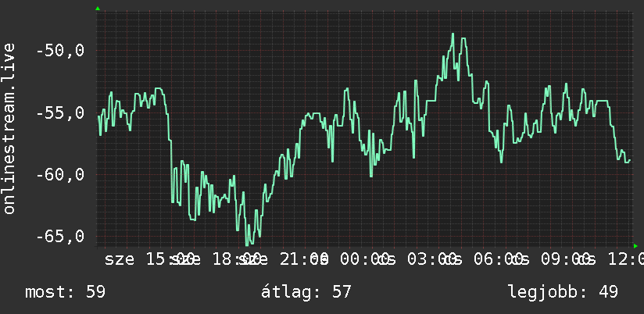Click the 03:00 time axis label
This screenshot has width=644, height=314.
click(x=431, y=259)
